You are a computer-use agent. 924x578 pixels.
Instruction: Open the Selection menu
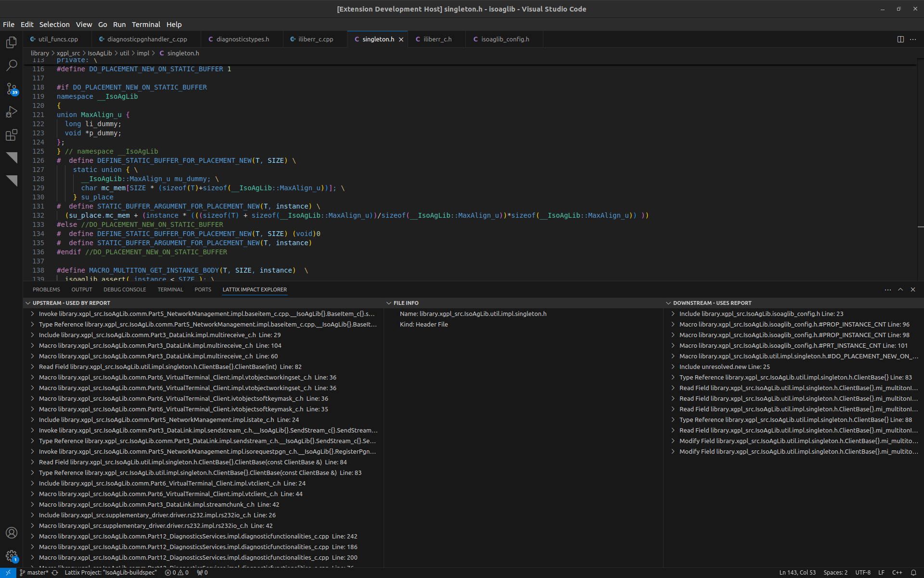click(x=54, y=25)
